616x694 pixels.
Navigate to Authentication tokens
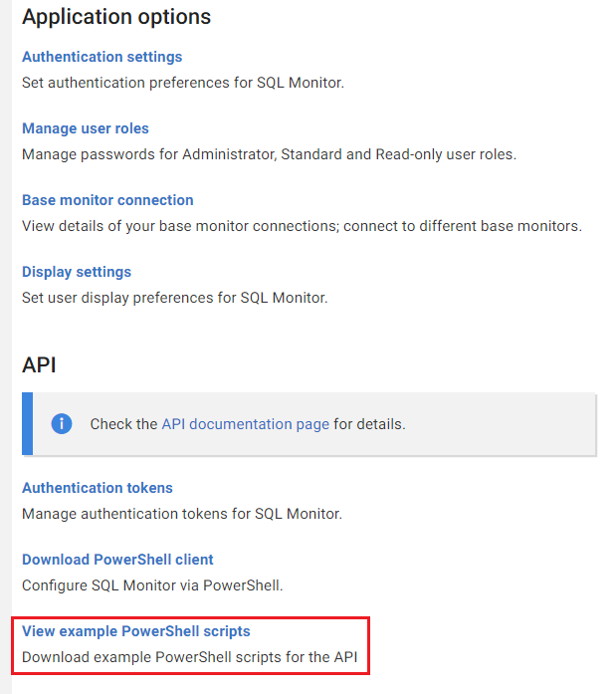click(98, 488)
